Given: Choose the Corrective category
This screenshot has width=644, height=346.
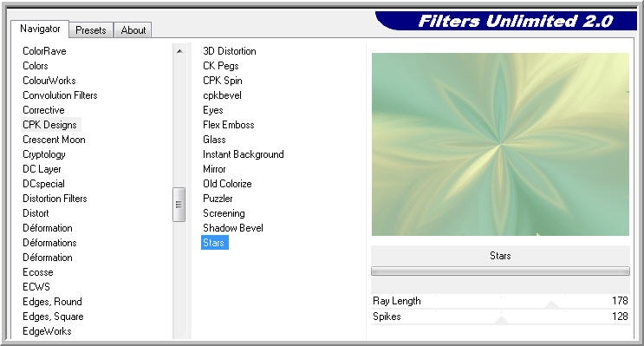Looking at the screenshot, I should [43, 110].
